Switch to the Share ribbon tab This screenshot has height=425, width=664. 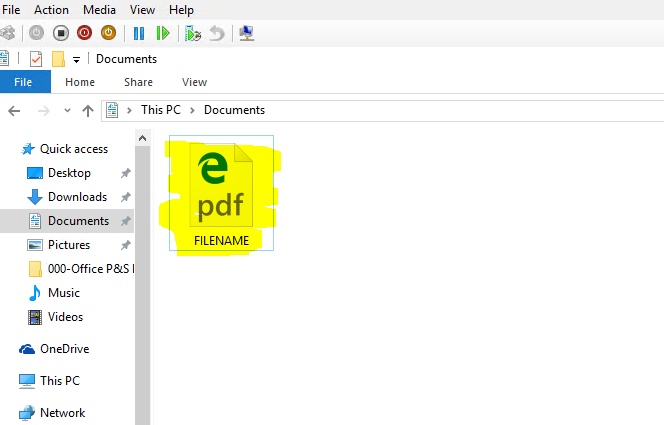(x=138, y=82)
